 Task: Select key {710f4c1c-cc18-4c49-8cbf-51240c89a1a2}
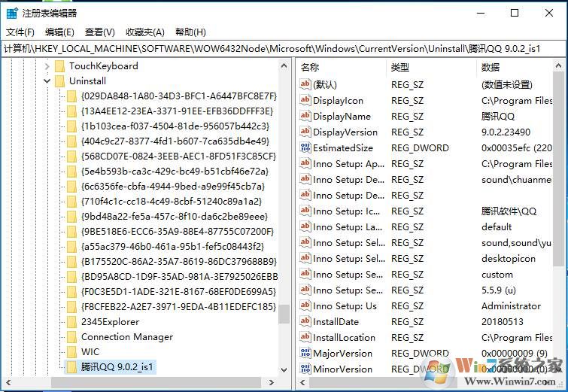coord(172,202)
